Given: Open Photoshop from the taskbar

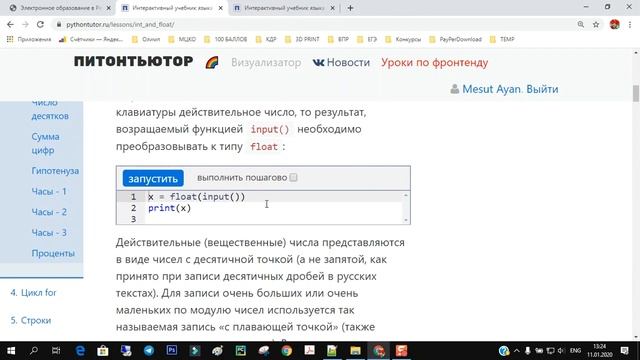Looking at the screenshot, I should click(x=172, y=351).
